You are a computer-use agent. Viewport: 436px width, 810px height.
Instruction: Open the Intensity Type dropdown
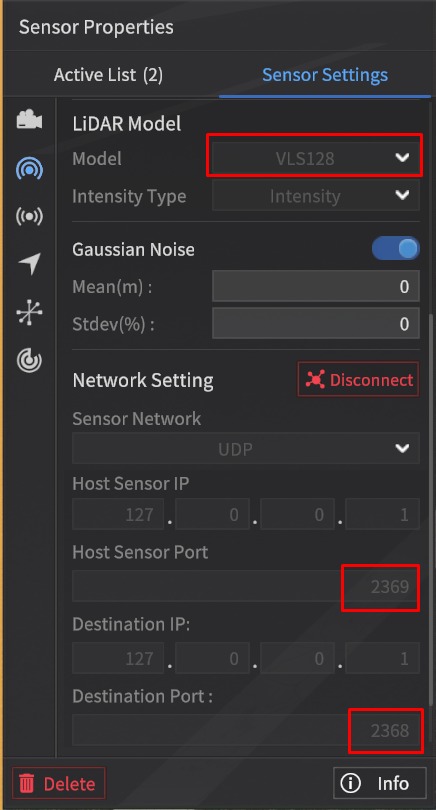[x=316, y=196]
